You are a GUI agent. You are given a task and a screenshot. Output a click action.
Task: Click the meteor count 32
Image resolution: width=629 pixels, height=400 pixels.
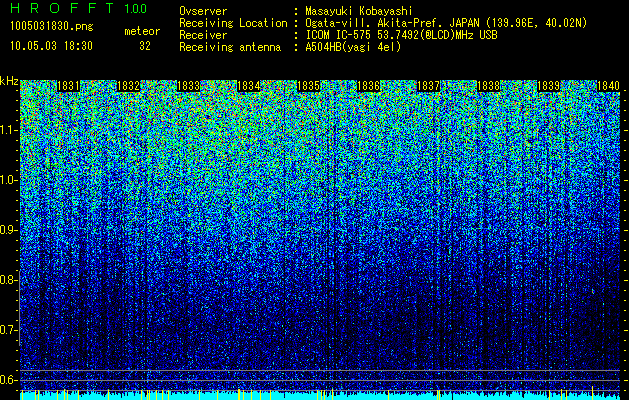tap(145, 46)
